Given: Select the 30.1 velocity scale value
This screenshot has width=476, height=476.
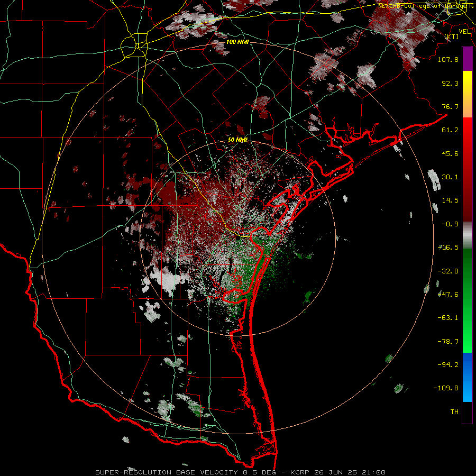Looking at the screenshot, I should (x=450, y=177).
